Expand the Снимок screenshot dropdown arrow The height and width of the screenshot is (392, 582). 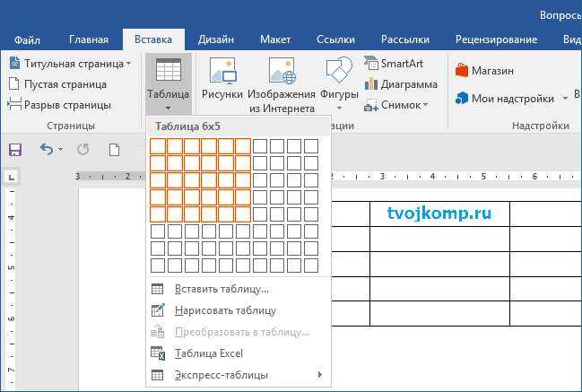(x=425, y=105)
